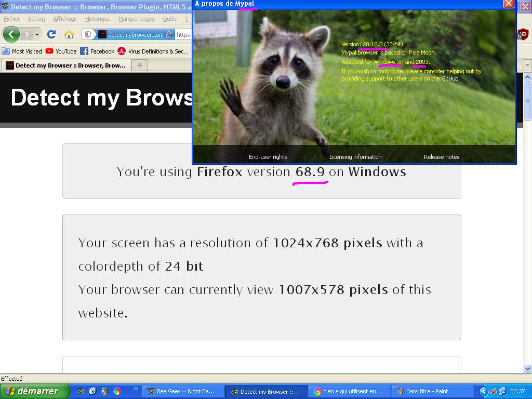Click the démarrer Start button

tap(35, 391)
